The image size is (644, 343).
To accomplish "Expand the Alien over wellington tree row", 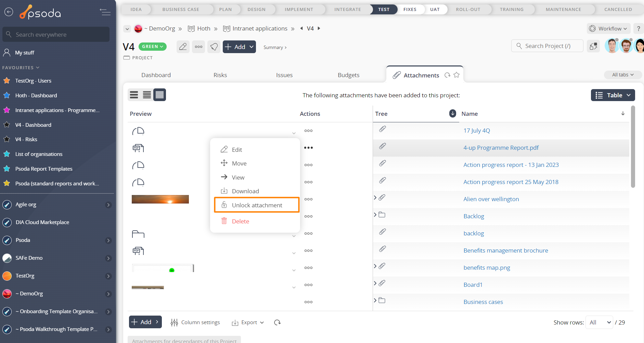I will (x=375, y=198).
